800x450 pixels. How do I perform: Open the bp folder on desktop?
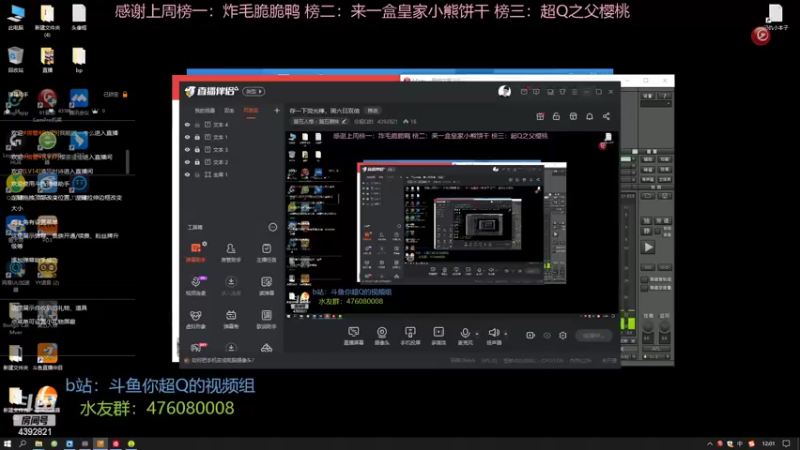click(x=79, y=59)
